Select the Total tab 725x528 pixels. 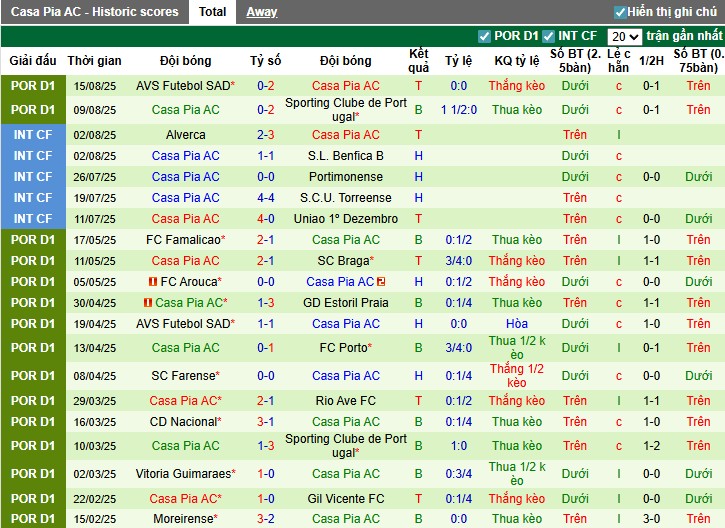coord(212,12)
